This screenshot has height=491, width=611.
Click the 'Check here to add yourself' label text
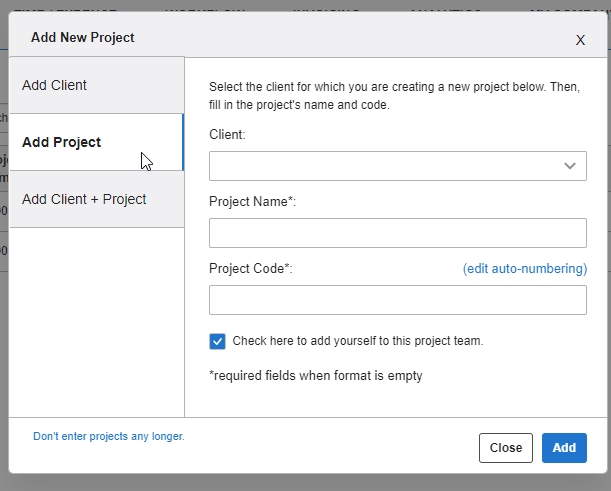(357, 341)
